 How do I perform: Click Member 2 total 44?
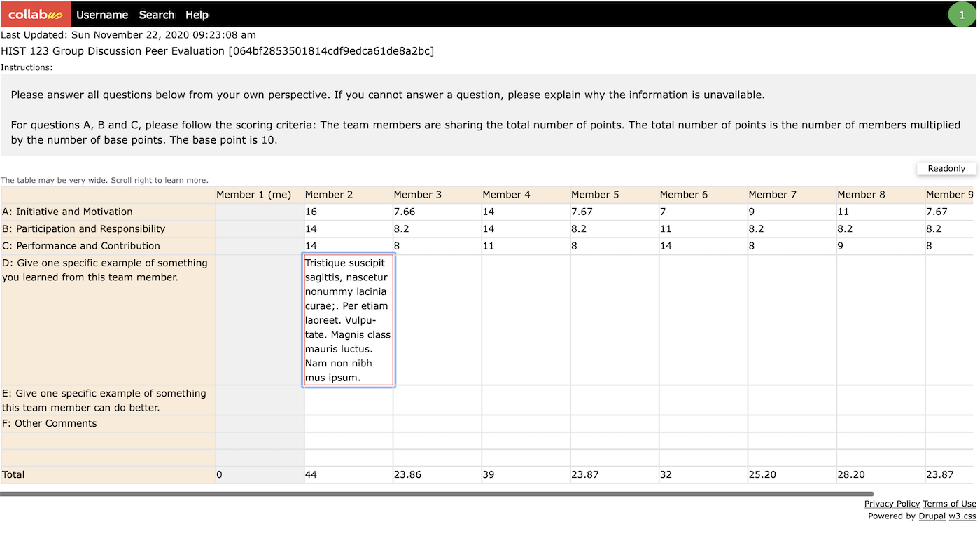coord(349,474)
